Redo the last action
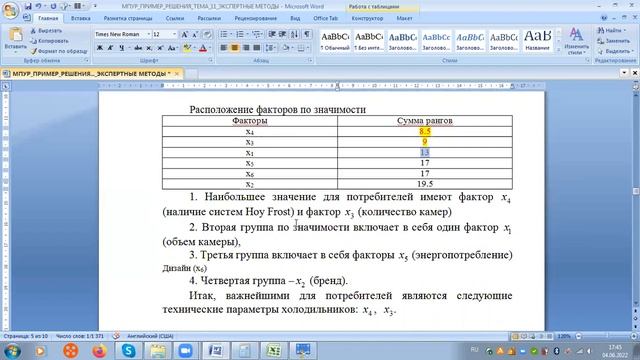Image resolution: width=640 pixels, height=360 pixels. (x=53, y=6)
